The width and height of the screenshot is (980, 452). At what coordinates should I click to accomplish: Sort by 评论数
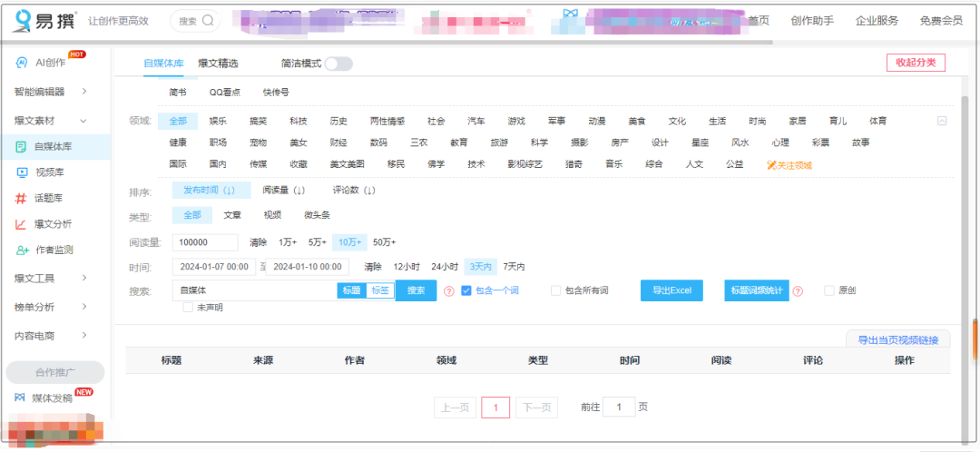[x=353, y=190]
